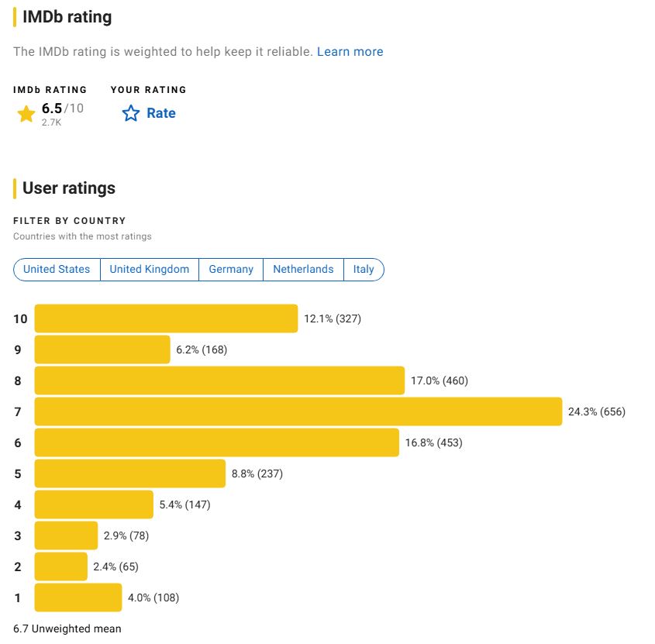
Task: Click the 5-star bar showing 8.8%
Action: pyautogui.click(x=130, y=474)
